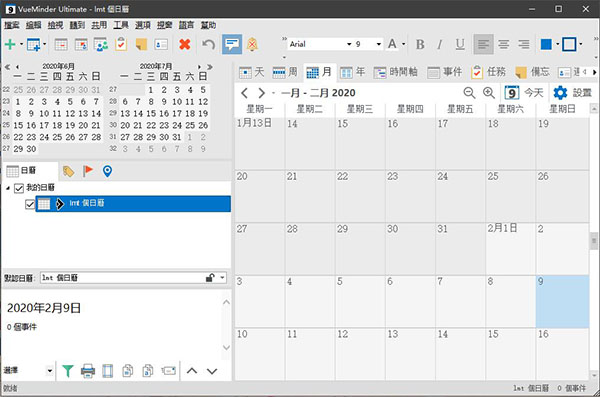Image resolution: width=600 pixels, height=397 pixels.
Task: Click the 今天 today button
Action: (524, 93)
